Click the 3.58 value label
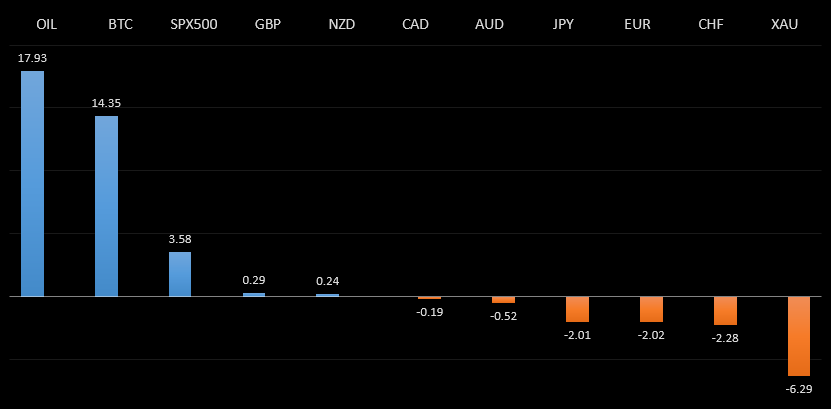 pyautogui.click(x=180, y=239)
